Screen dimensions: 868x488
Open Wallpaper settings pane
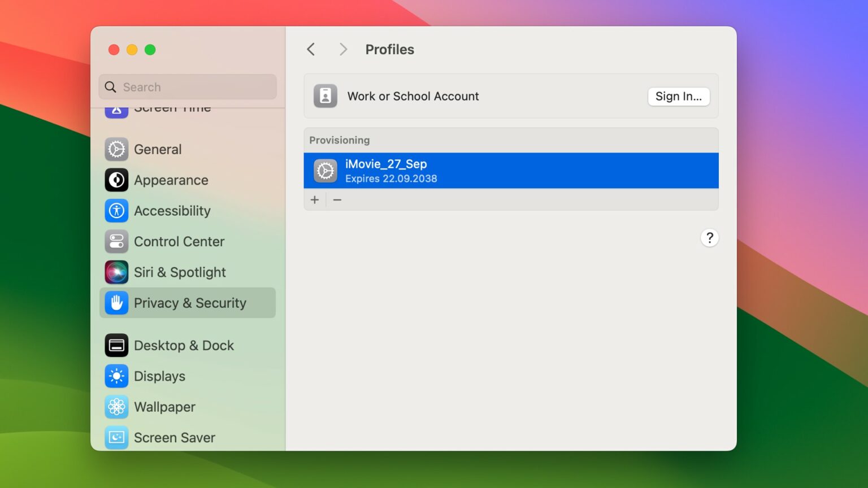[x=188, y=407]
